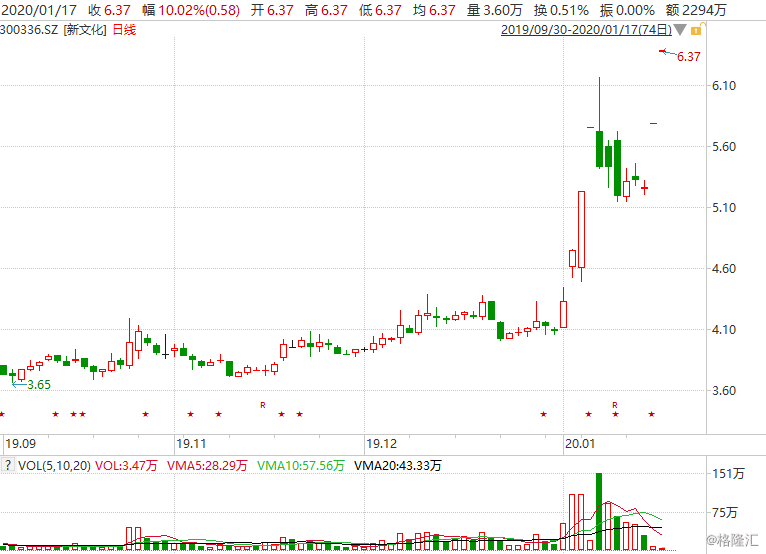Click the 19.11 date axis label

coord(191,444)
